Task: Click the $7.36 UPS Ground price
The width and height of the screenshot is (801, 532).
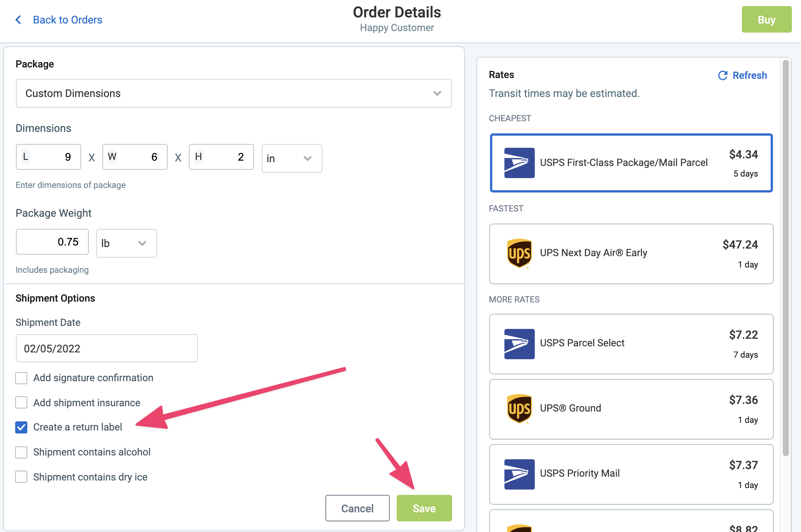Action: tap(743, 400)
